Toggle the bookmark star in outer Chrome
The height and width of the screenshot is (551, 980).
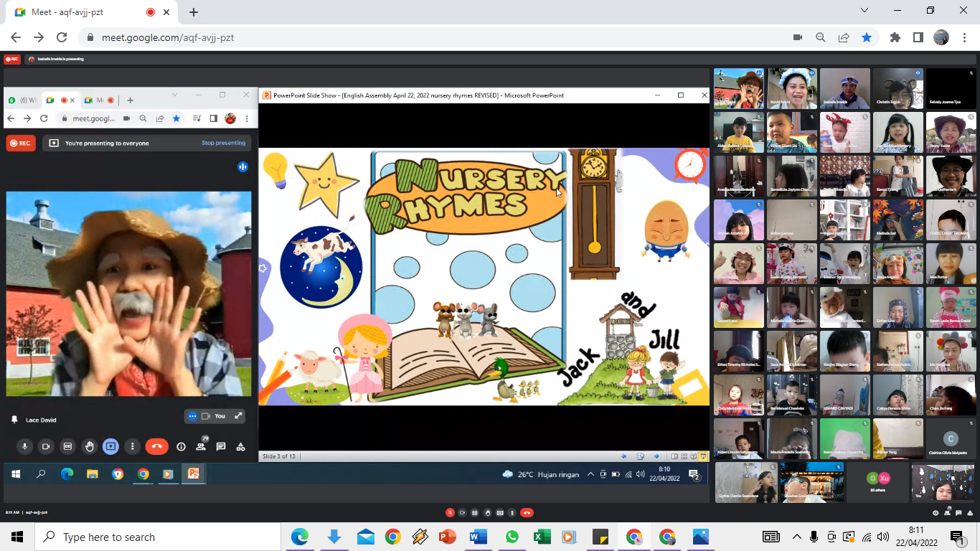(x=867, y=37)
